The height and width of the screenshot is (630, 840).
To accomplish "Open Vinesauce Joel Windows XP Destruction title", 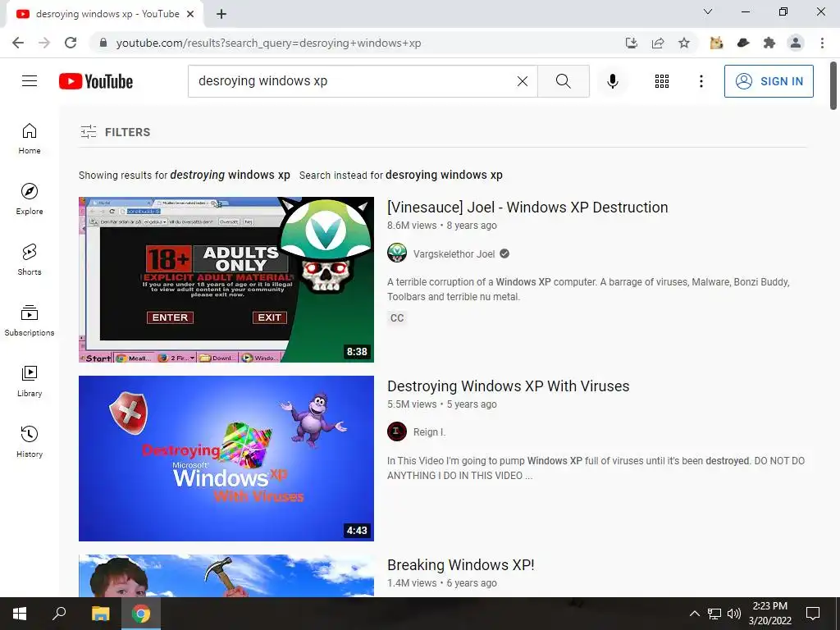I will point(527,208).
